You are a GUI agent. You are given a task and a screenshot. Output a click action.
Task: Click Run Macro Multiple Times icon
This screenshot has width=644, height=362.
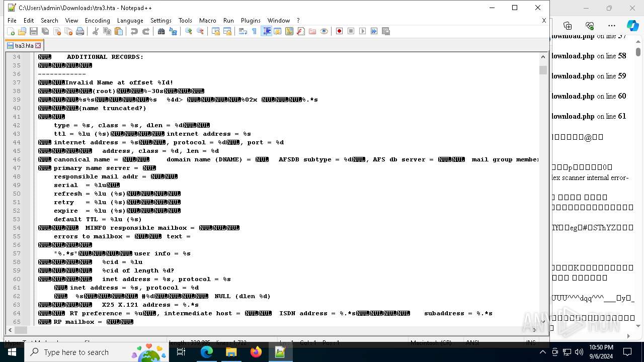pos(374,31)
